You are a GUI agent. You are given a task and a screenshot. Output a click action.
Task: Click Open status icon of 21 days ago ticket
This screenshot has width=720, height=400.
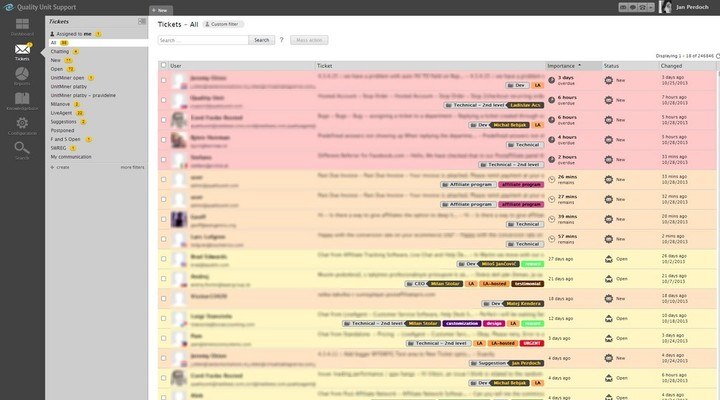pyautogui.click(x=608, y=279)
